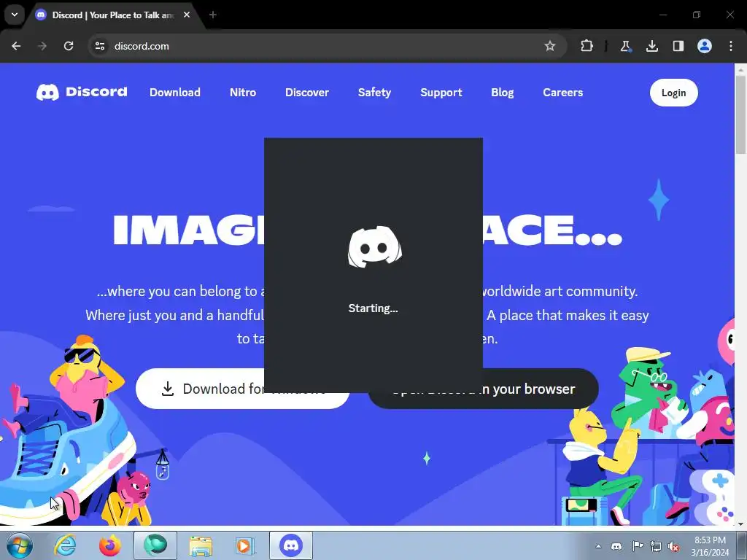Open the Download page from navigation
Image resolution: width=747 pixels, height=560 pixels.
click(175, 93)
